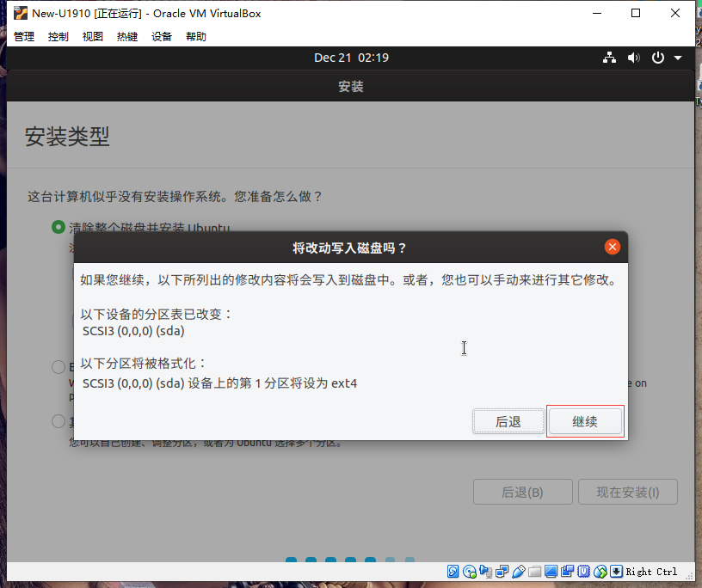Expand the system menu dropdown arrow
This screenshot has height=588, width=702.
(x=678, y=58)
